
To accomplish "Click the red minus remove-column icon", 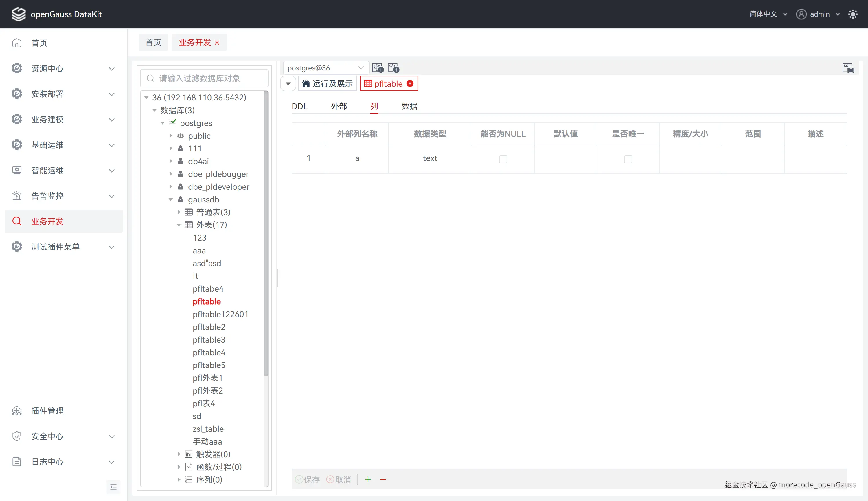I will pyautogui.click(x=383, y=479).
